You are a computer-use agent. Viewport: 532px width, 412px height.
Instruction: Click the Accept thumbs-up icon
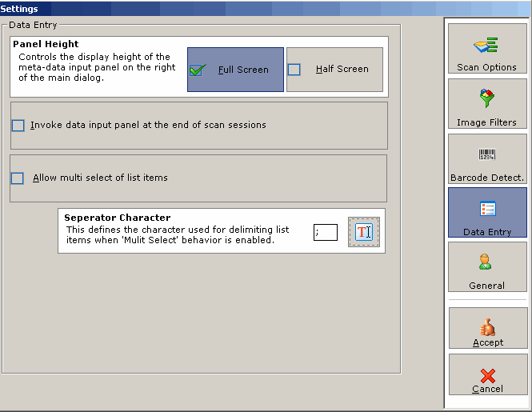coord(486,326)
